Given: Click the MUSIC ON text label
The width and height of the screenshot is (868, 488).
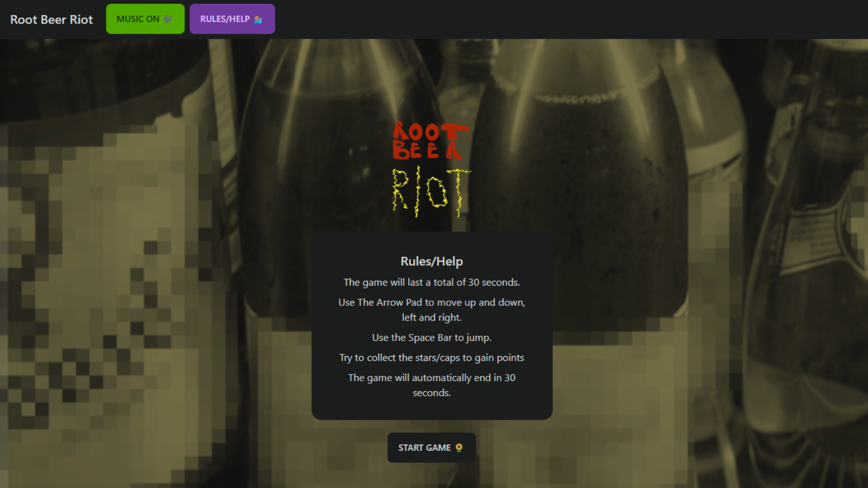Looking at the screenshot, I should point(138,19).
